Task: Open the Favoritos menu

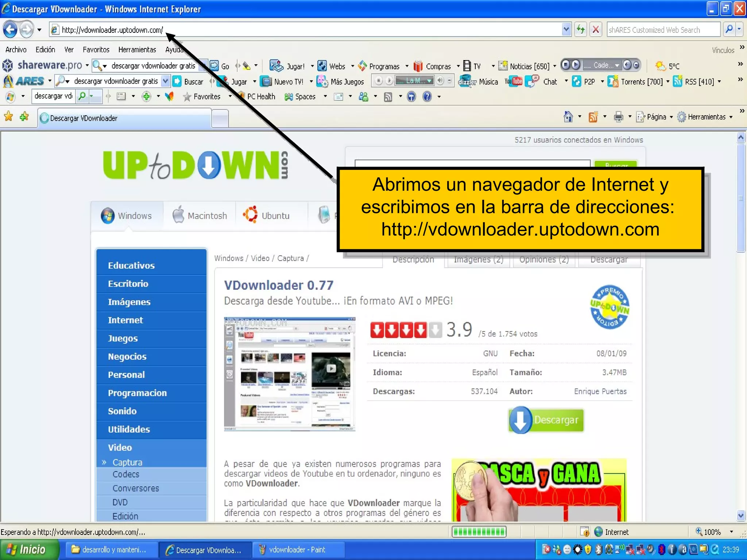Action: pyautogui.click(x=96, y=50)
